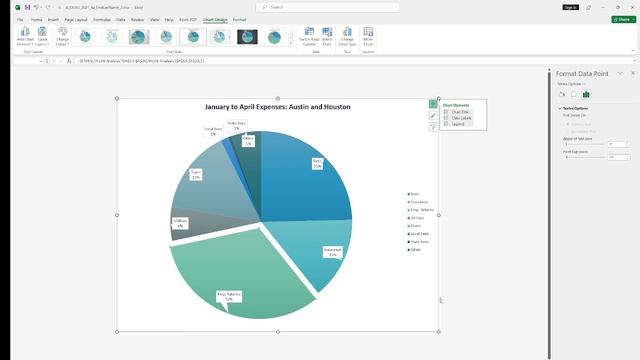Click the Redo arrow in title bar
The width and height of the screenshot is (640, 360).
(48, 7)
